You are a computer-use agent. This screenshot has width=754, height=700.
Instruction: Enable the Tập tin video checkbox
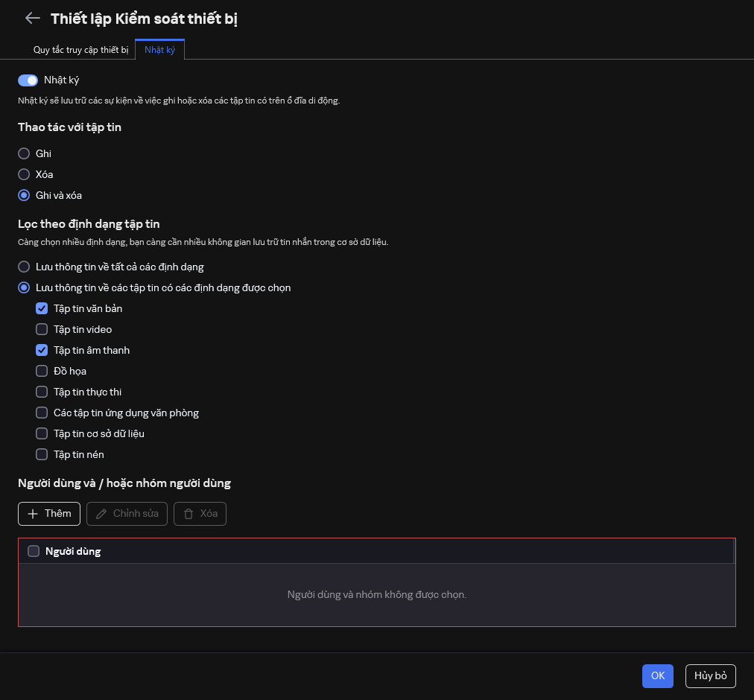pyautogui.click(x=42, y=329)
